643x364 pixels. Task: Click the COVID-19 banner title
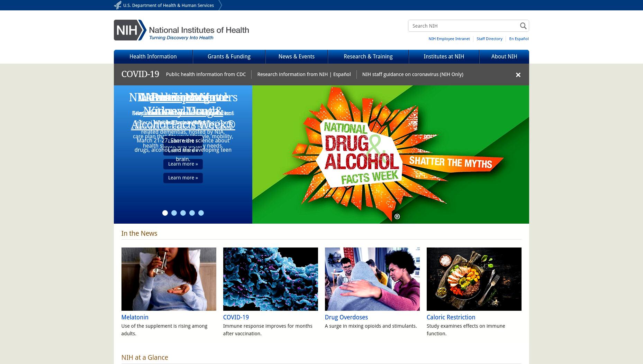(x=140, y=74)
